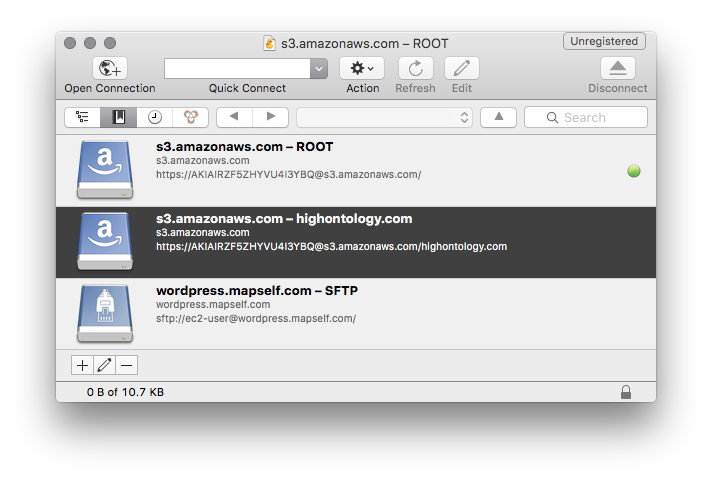Click the Refresh toolbar icon
712x482 pixels.
pyautogui.click(x=415, y=68)
